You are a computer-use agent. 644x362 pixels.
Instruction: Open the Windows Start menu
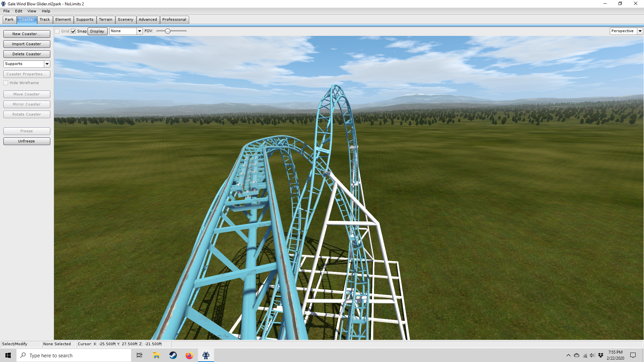tap(8, 355)
